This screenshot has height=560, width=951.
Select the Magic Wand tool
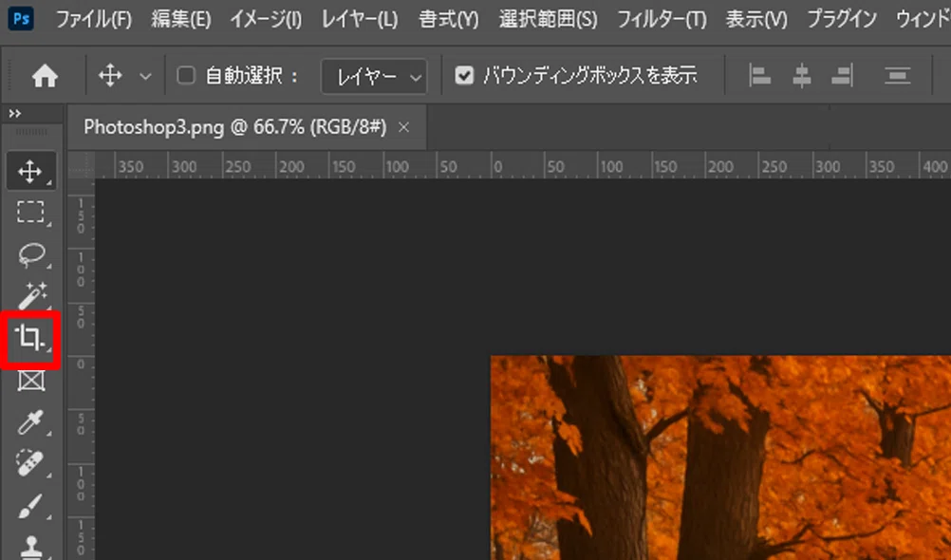click(31, 297)
